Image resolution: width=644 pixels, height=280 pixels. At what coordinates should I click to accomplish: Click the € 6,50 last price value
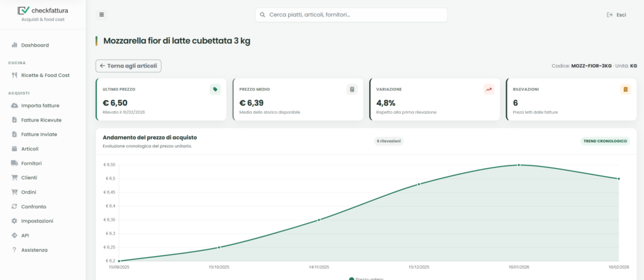[114, 103]
